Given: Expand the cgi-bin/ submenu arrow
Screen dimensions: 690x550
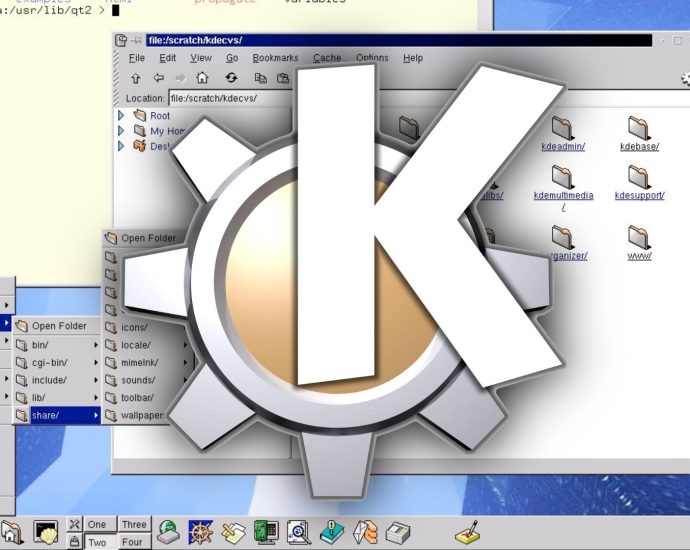Looking at the screenshot, I should click(95, 363).
